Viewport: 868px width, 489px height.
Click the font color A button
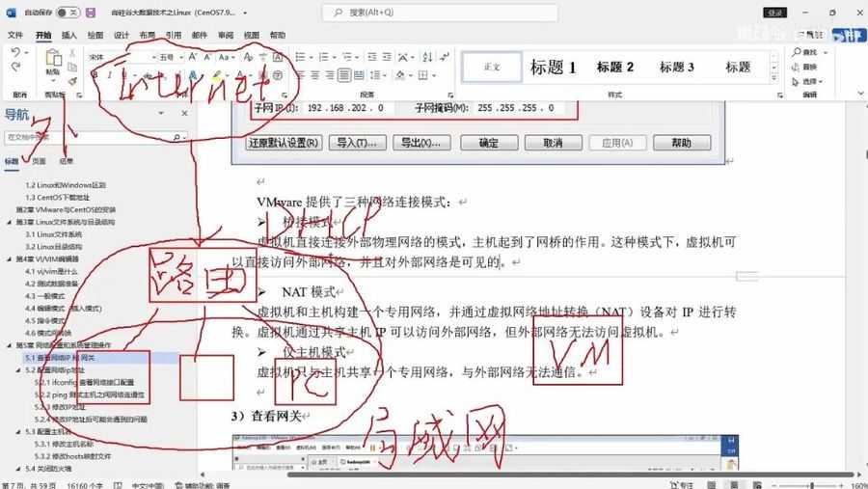240,75
